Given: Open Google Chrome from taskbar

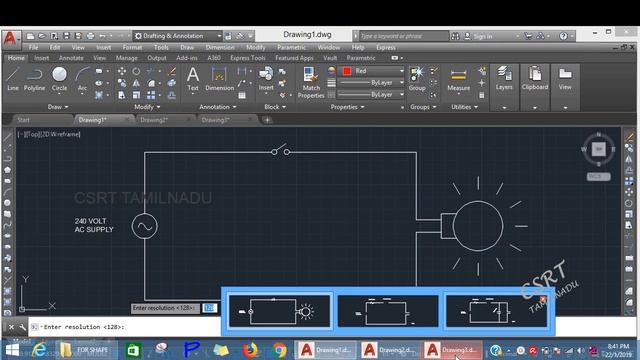Looking at the screenshot, I should (280, 350).
